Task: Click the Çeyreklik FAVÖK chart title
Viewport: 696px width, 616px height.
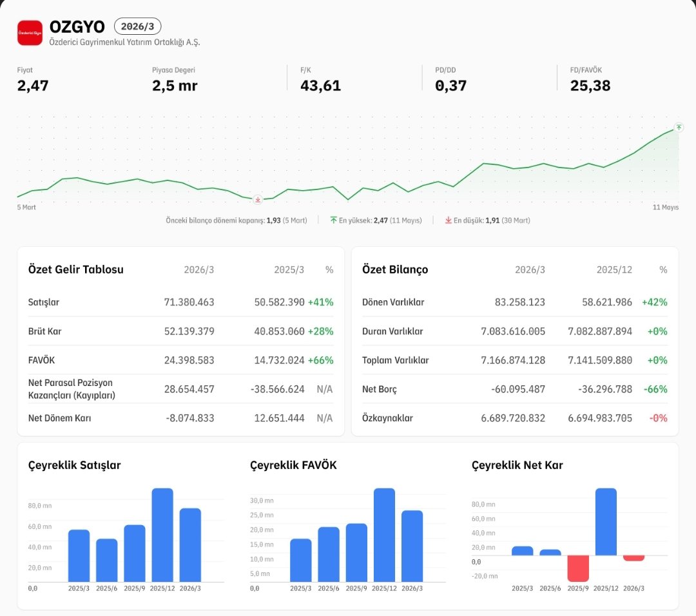Action: [x=293, y=465]
